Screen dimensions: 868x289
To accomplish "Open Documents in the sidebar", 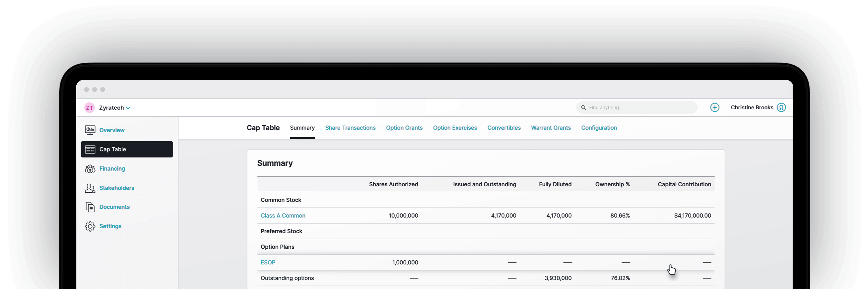I will 114,207.
